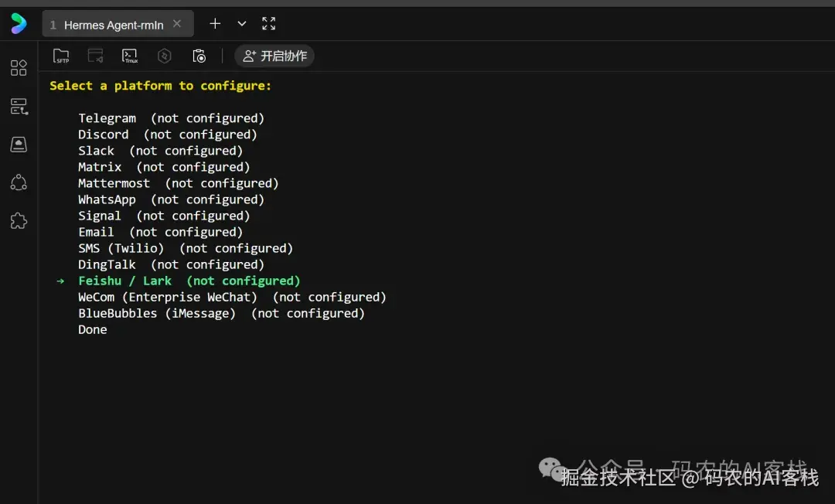Screen dimensions: 835x504
Task: Select the highlighted Feishu / Lark row
Action: click(189, 281)
